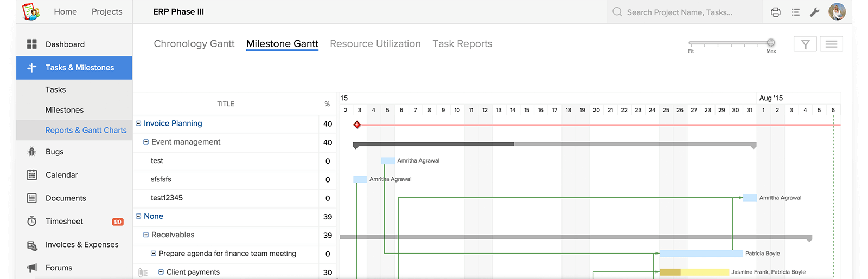This screenshot has width=868, height=279.
Task: Collapse the Receivables task list
Action: (146, 235)
